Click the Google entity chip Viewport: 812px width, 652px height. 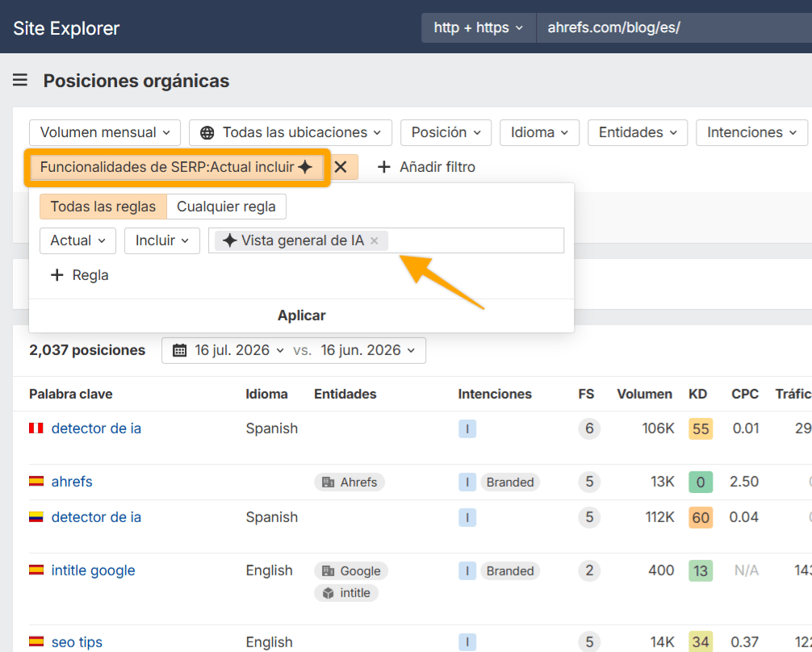click(350, 570)
